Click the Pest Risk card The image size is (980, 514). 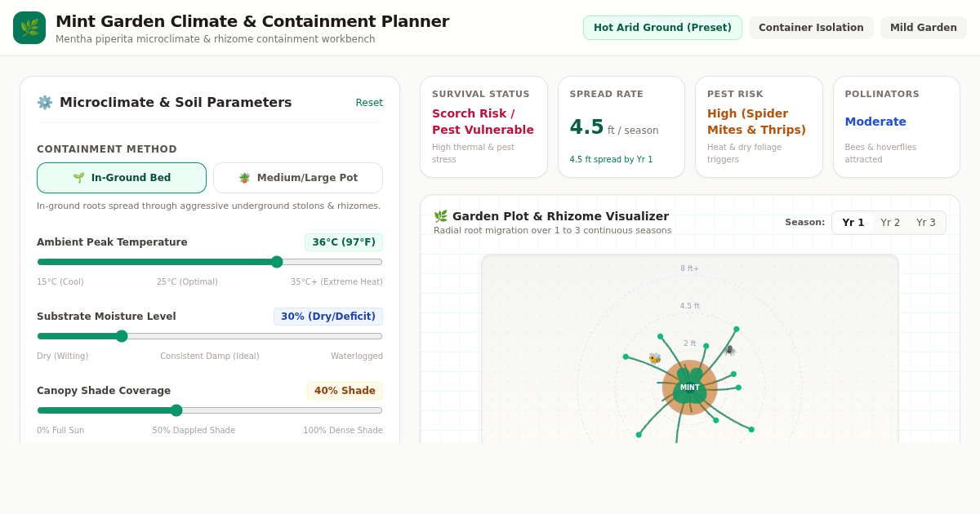click(759, 126)
